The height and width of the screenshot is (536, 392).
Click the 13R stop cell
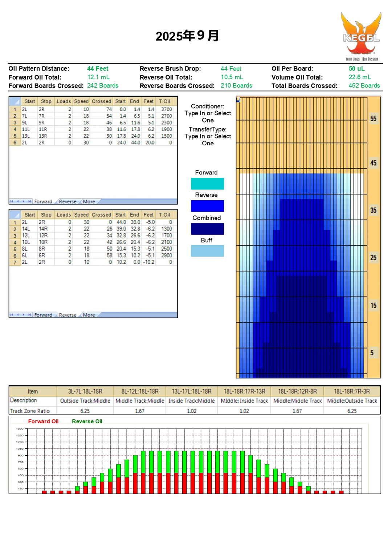pos(46,136)
